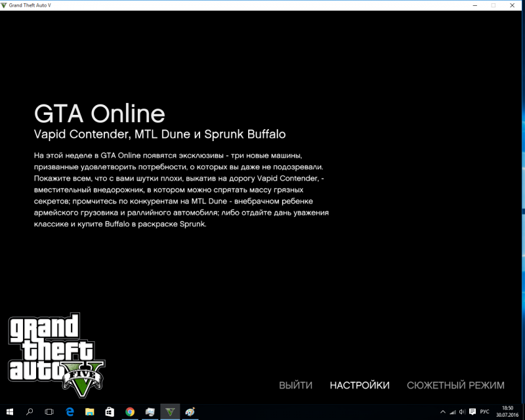525x420 pixels.
Task: Open volume control in system tray
Action: click(x=463, y=412)
